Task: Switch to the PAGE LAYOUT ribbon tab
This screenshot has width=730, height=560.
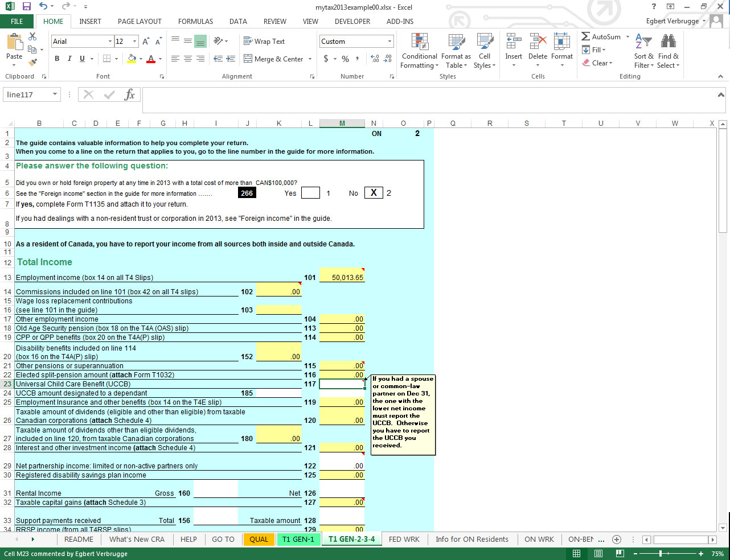Action: point(140,22)
